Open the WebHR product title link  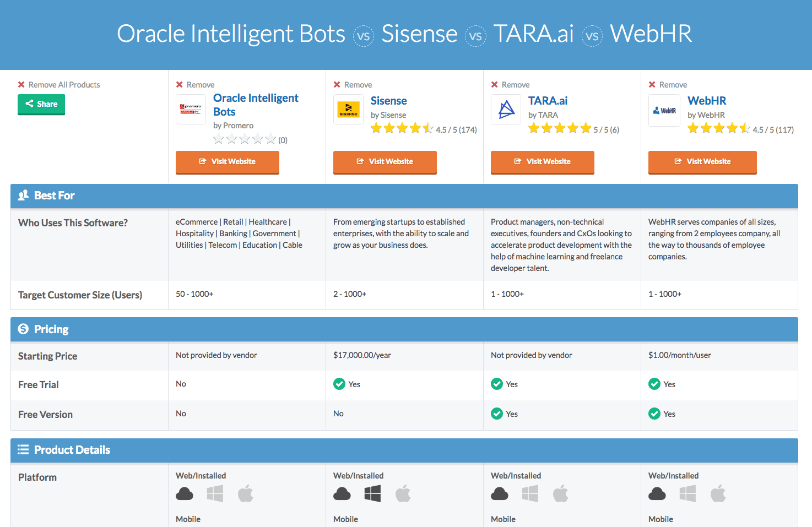[x=707, y=101]
